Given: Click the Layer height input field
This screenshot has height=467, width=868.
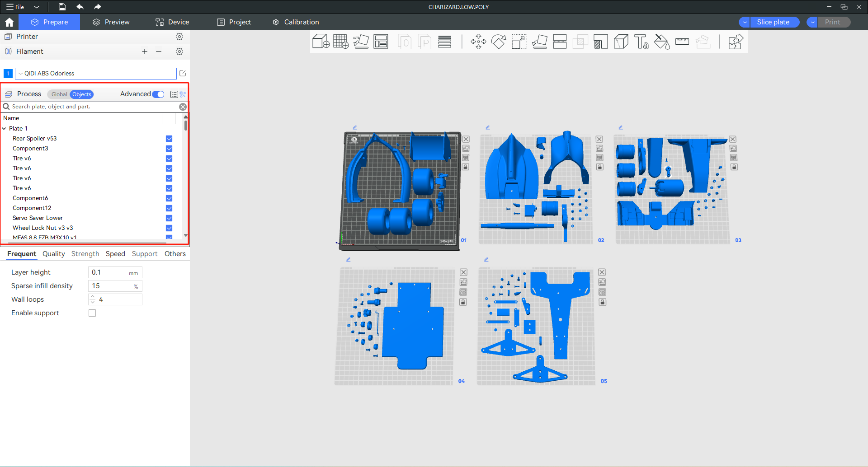Looking at the screenshot, I should pyautogui.click(x=109, y=272).
